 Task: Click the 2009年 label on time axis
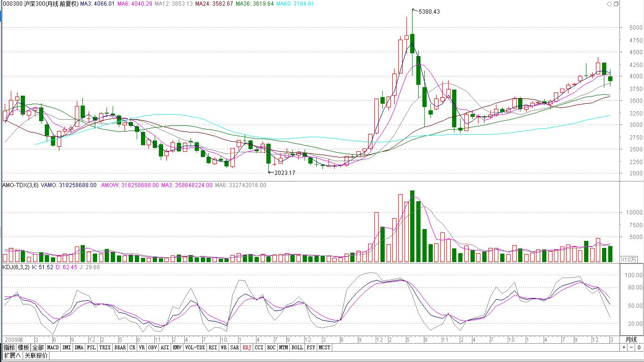[14, 339]
